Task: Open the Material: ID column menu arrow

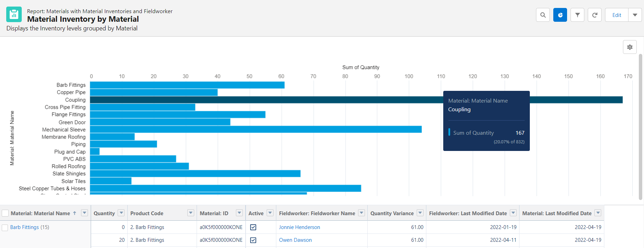Action: point(239,213)
